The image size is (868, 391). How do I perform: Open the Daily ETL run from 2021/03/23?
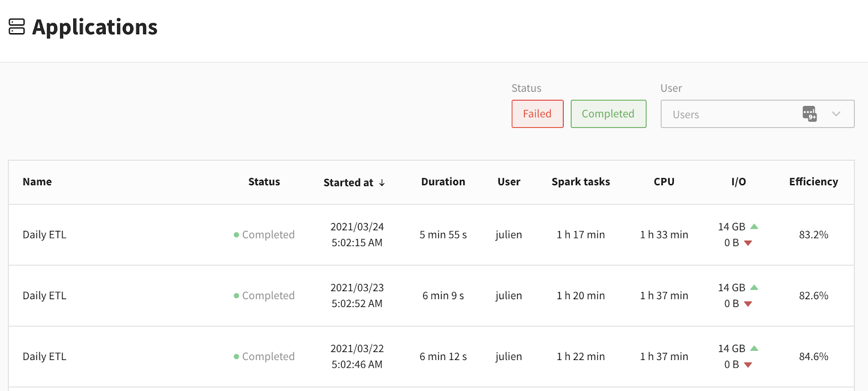(44, 295)
